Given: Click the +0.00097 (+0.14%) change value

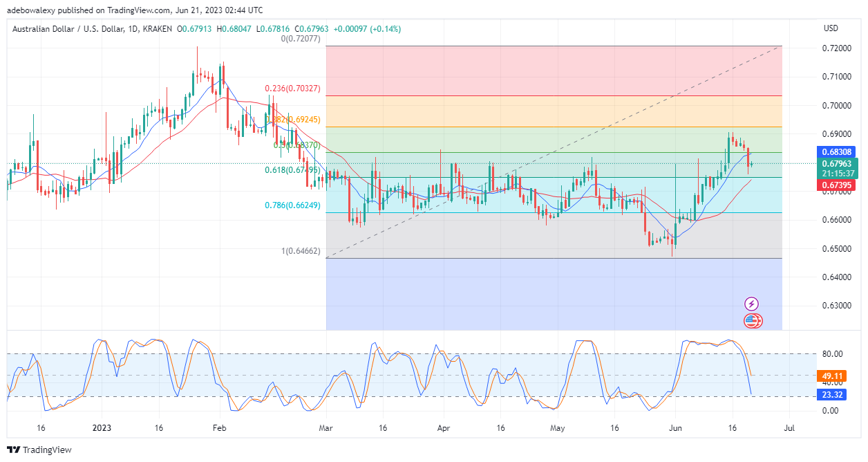Looking at the screenshot, I should coord(367,29).
